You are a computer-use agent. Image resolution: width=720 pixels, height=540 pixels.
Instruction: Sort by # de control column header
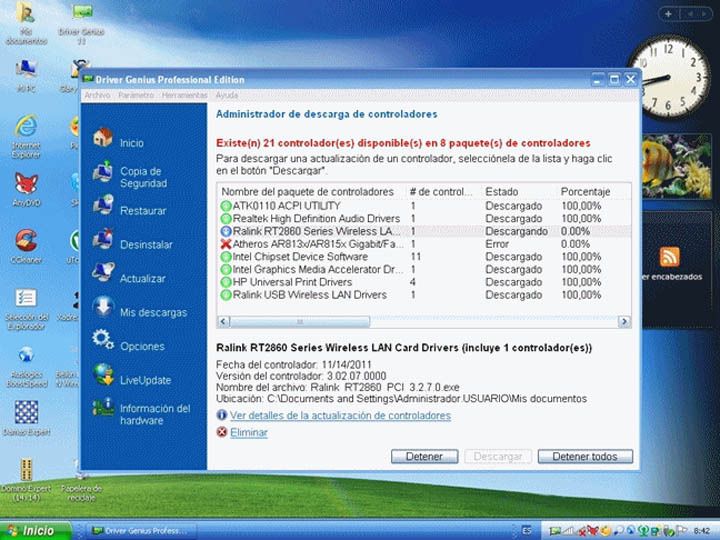click(444, 191)
